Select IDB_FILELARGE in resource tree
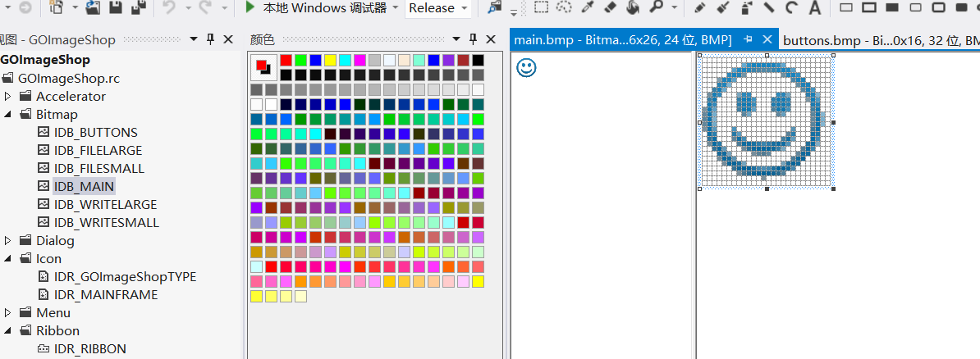980x359 pixels. click(98, 151)
